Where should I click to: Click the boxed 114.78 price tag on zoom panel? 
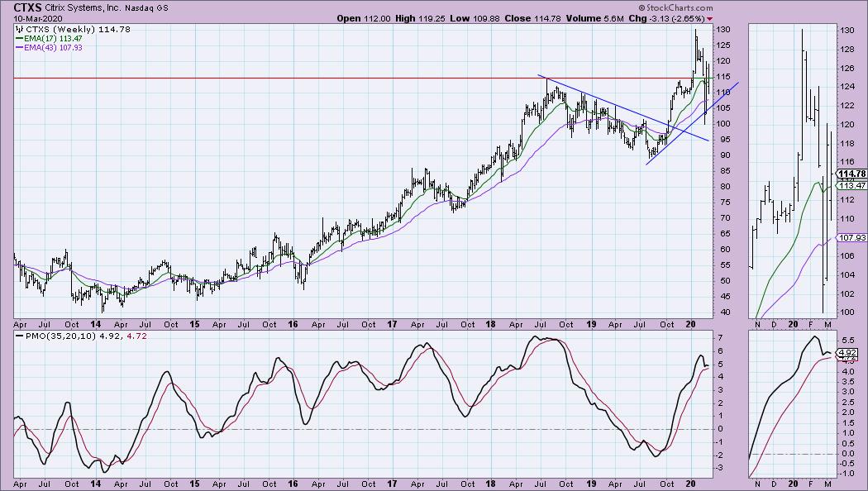coord(852,174)
